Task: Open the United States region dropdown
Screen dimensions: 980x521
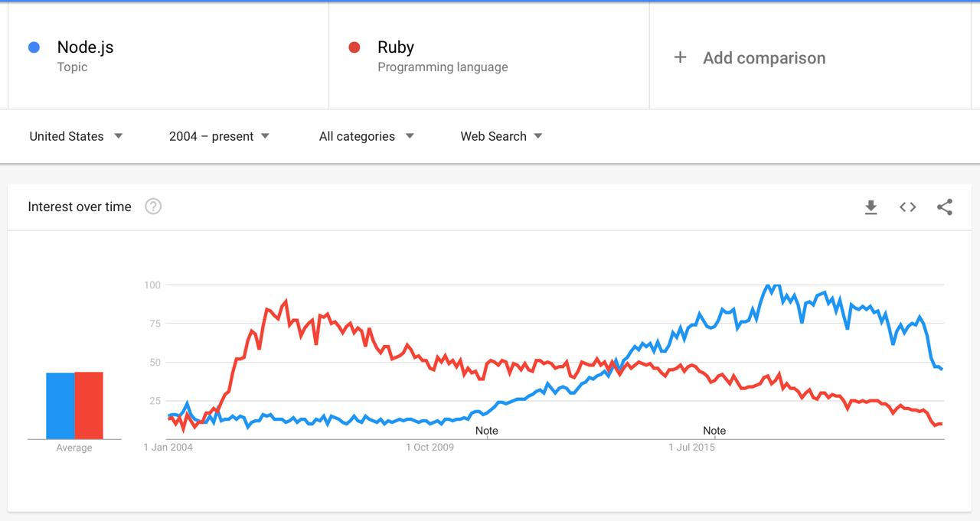Action: [x=76, y=136]
